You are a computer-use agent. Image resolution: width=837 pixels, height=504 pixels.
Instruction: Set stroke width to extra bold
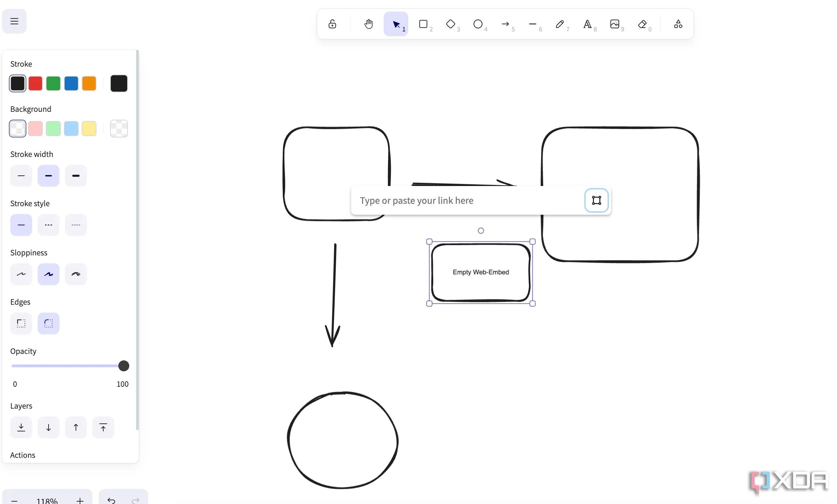[76, 176]
